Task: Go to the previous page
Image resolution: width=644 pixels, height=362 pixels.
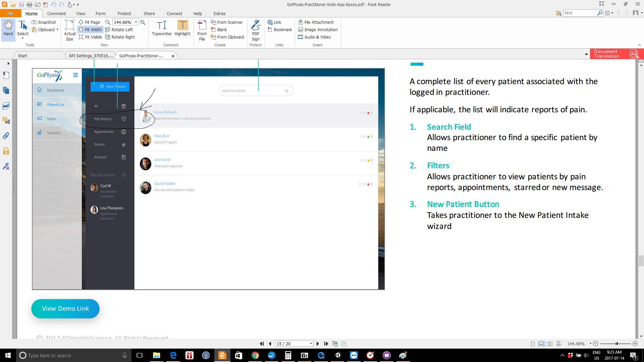Action: click(270, 344)
